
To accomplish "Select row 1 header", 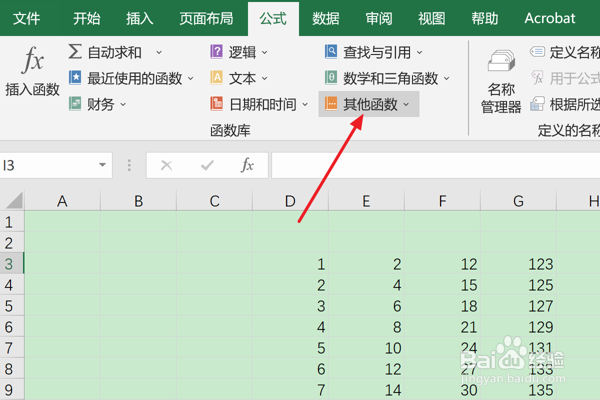I will (x=12, y=222).
